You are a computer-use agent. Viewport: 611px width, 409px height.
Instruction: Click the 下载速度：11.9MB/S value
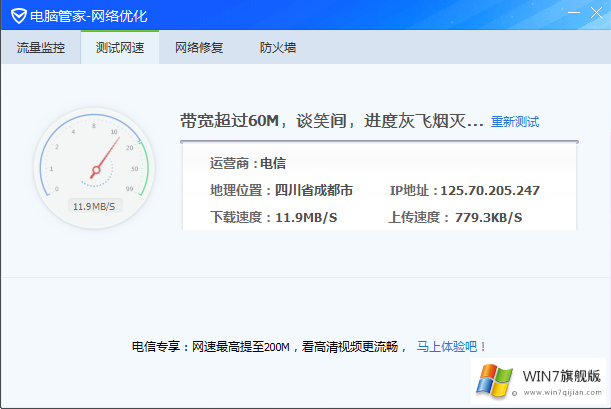pos(274,217)
